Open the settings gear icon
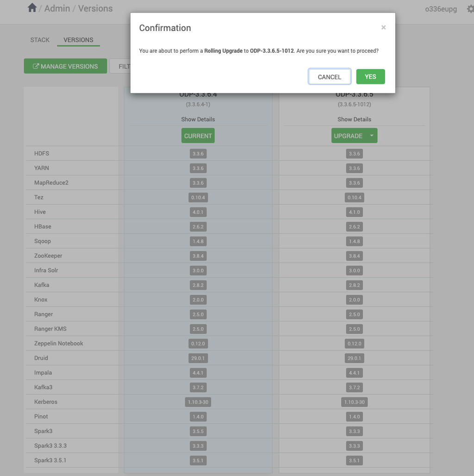474x476 pixels. [x=470, y=9]
